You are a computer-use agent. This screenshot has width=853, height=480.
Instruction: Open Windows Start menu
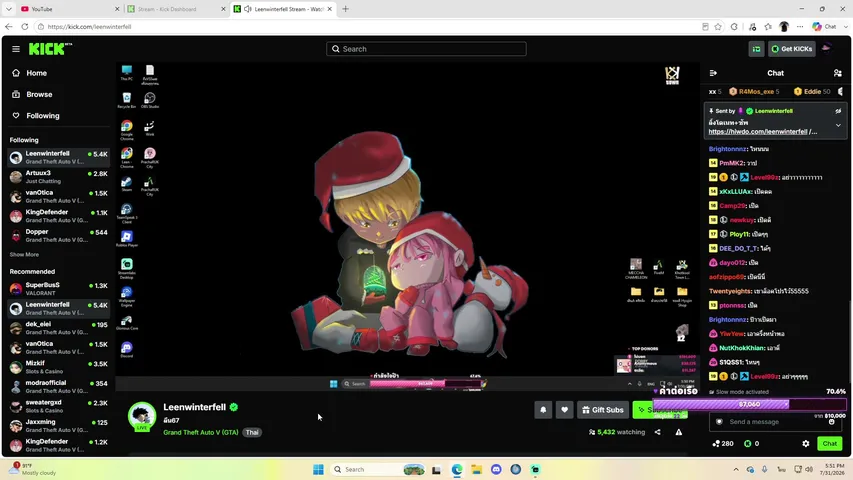click(318, 469)
